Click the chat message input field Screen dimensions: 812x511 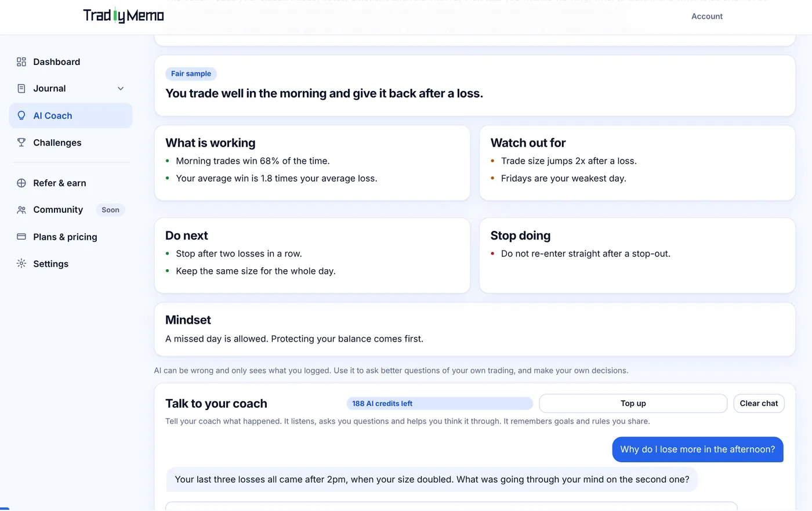click(x=451, y=506)
